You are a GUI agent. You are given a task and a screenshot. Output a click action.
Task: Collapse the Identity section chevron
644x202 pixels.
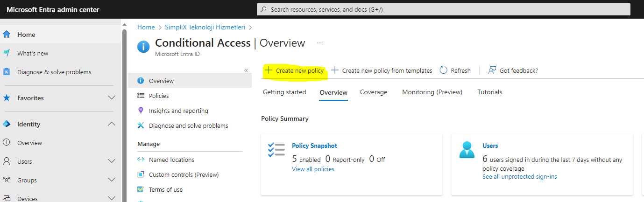[x=112, y=124]
